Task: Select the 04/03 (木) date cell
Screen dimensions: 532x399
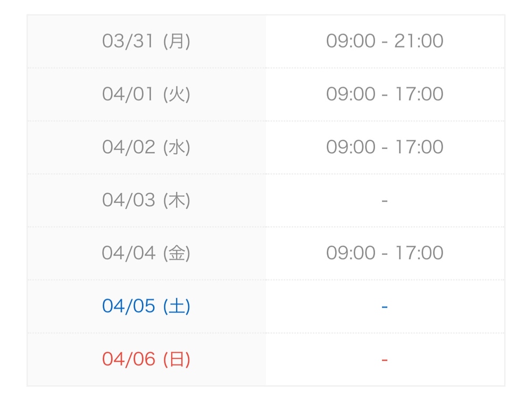Action: pos(146,200)
